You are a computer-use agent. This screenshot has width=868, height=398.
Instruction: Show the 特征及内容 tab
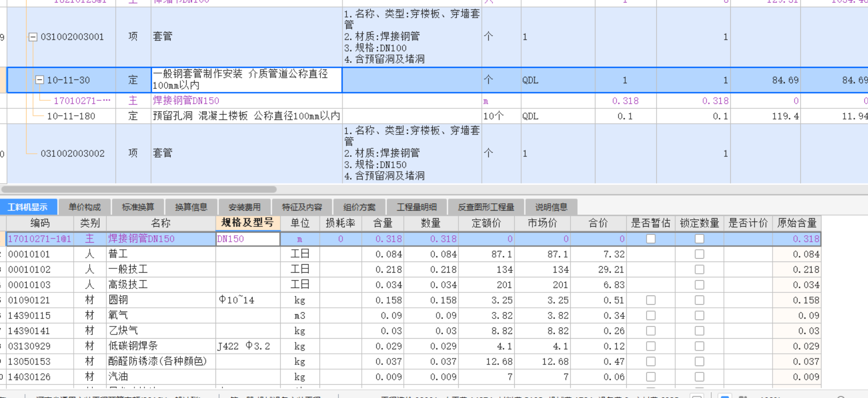point(302,207)
